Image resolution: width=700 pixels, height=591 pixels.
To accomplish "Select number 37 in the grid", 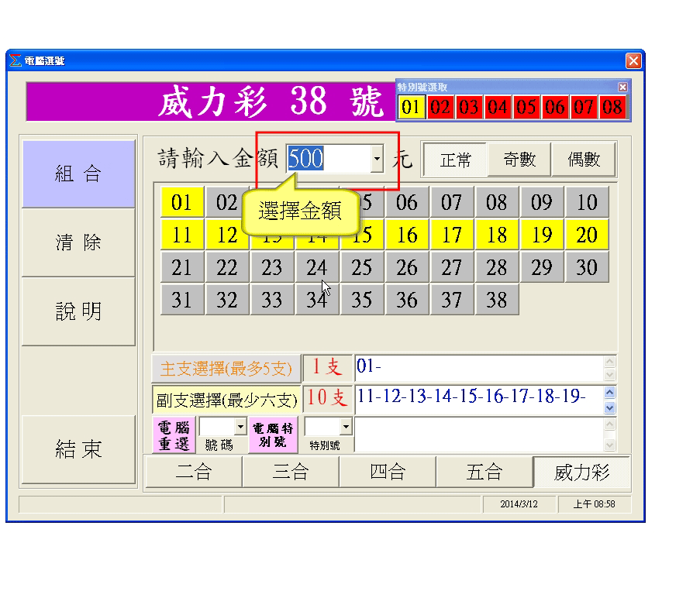I will click(x=452, y=300).
